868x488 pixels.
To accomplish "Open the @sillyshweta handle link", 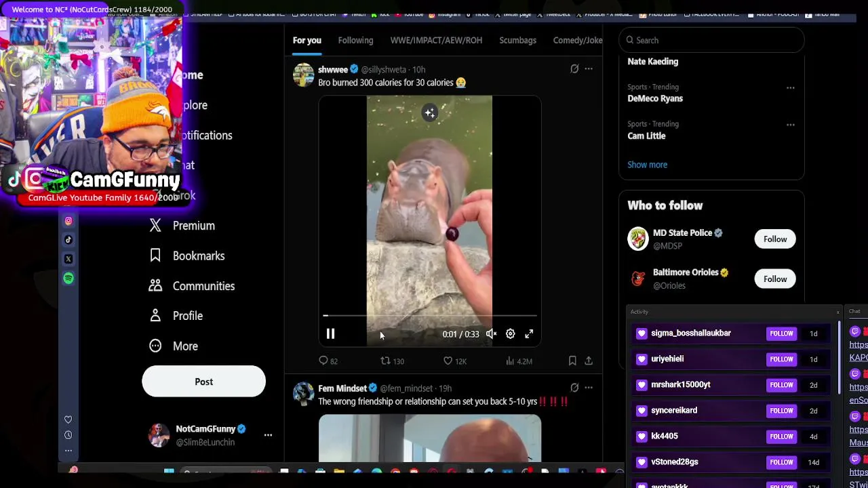I will coord(384,69).
